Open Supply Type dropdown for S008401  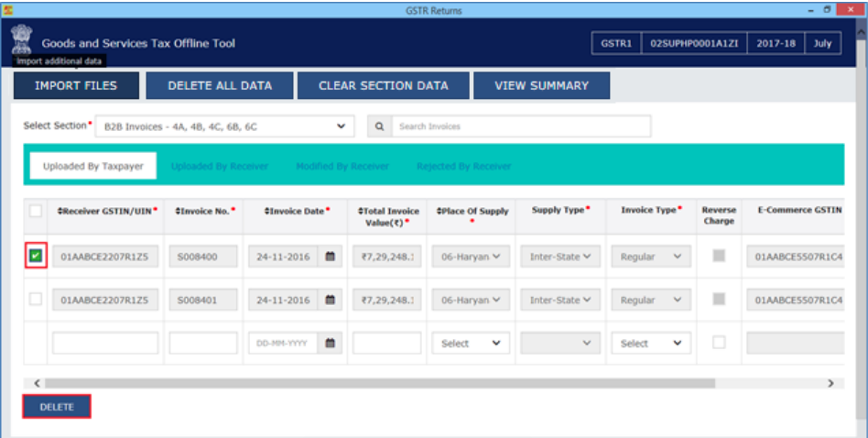click(x=560, y=300)
